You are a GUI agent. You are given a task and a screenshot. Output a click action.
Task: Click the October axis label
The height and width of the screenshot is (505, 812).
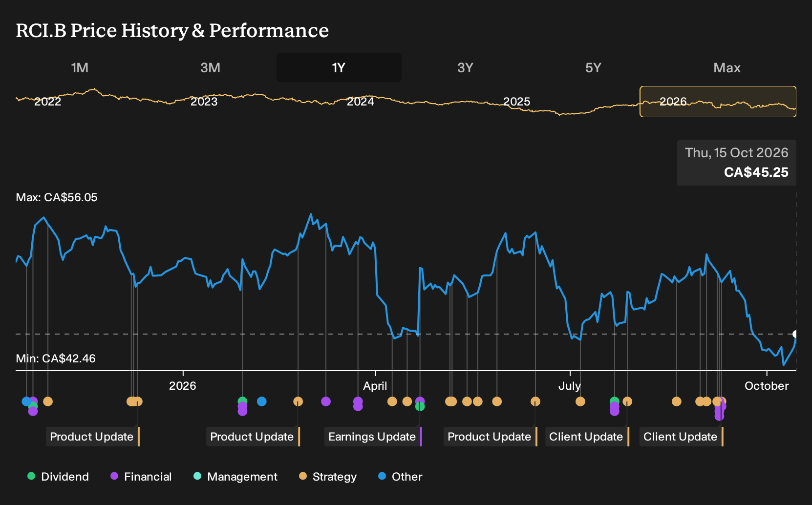767,386
